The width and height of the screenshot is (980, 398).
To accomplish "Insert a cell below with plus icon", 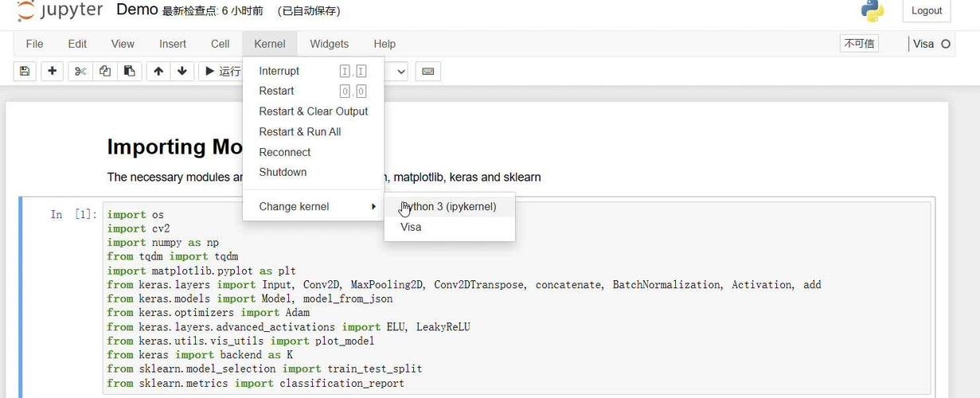I will point(52,71).
